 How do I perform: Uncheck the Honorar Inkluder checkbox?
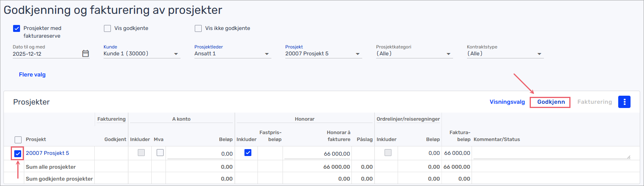(x=248, y=153)
